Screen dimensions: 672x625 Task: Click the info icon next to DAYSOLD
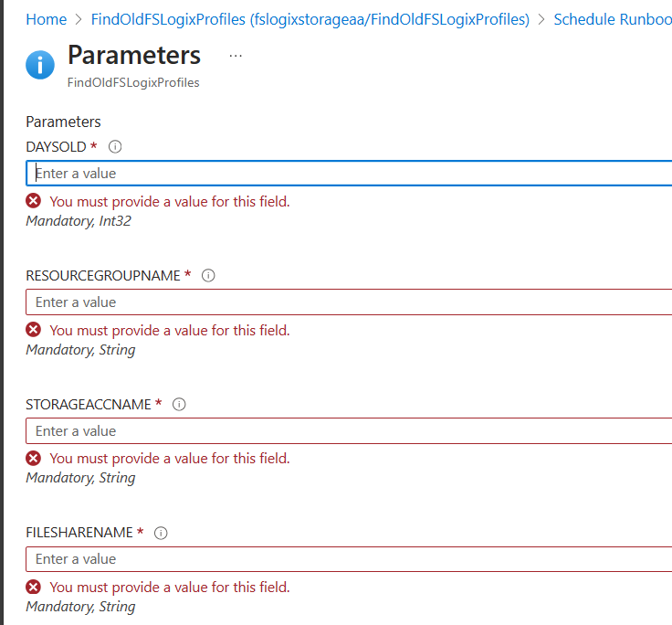pos(115,147)
